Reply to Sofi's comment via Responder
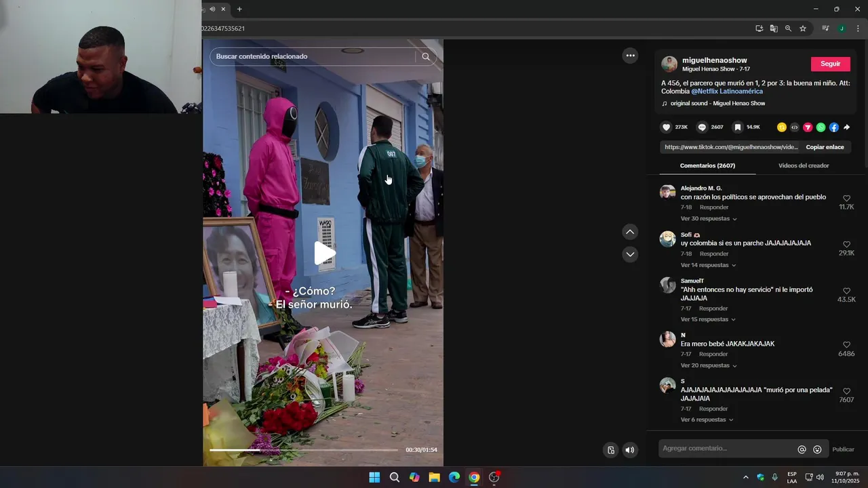Screen dimensions: 868x488 tap(714, 253)
